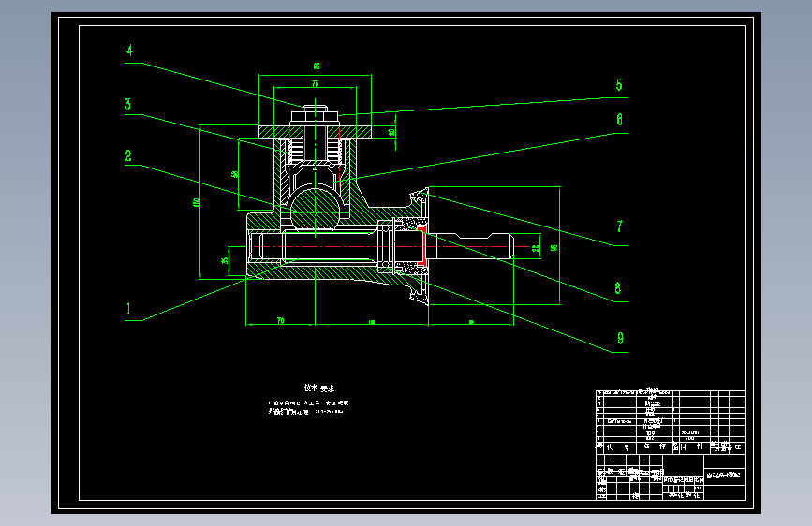This screenshot has height=526, width=812.
Task: Click the 20 flange thickness dimension
Action: point(391,132)
